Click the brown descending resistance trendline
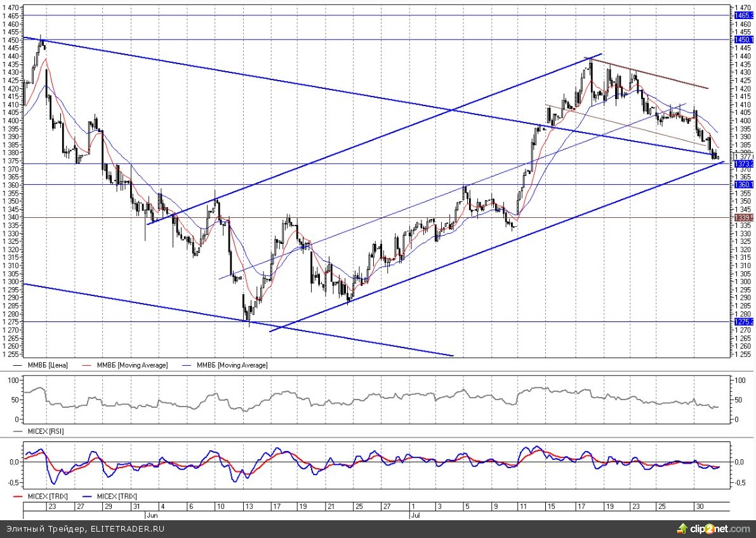Viewport: 756px width, 538px height. [654, 74]
